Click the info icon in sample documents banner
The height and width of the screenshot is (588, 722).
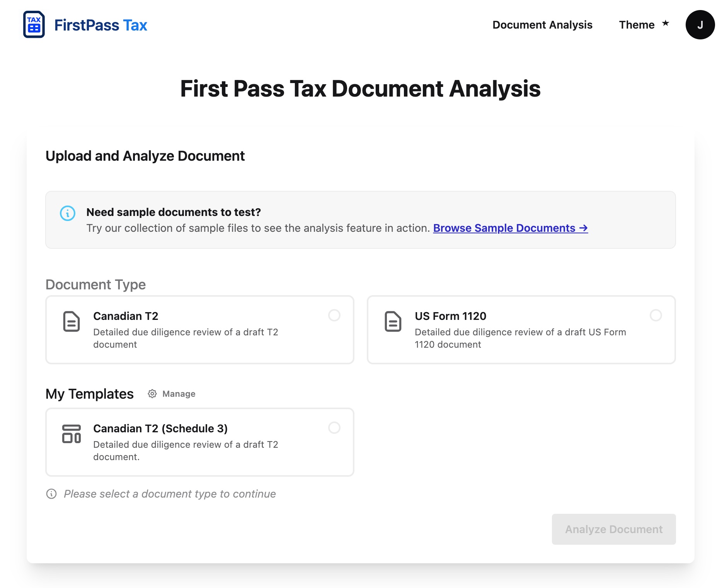[x=68, y=213]
